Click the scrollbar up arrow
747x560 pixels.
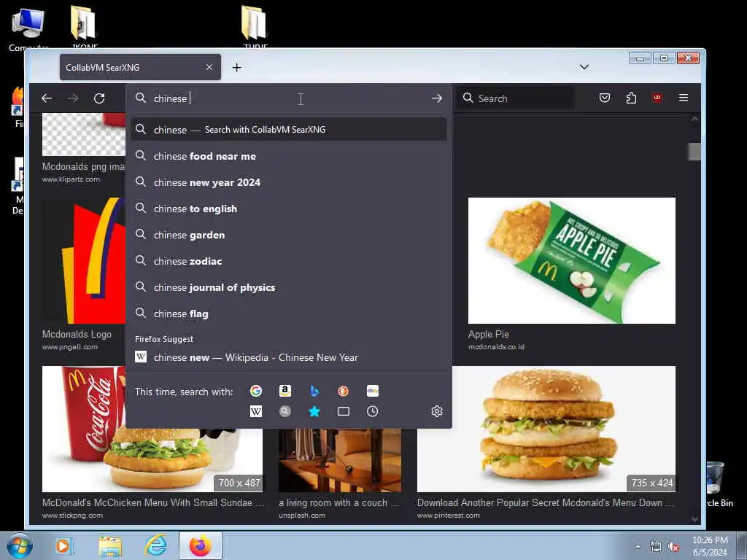[x=694, y=119]
